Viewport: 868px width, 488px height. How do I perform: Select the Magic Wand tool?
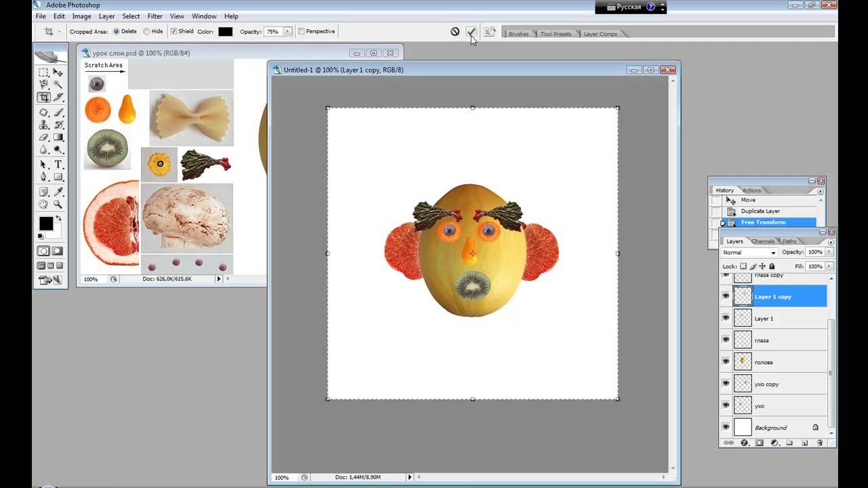pyautogui.click(x=58, y=84)
